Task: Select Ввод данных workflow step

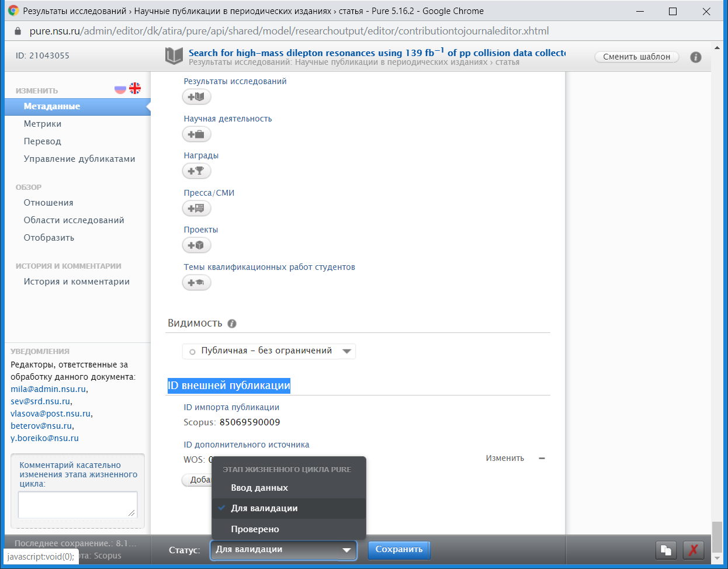Action: tap(259, 488)
